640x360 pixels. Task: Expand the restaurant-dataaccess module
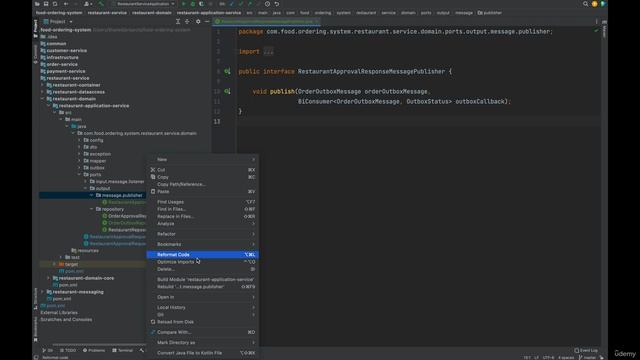(42, 92)
